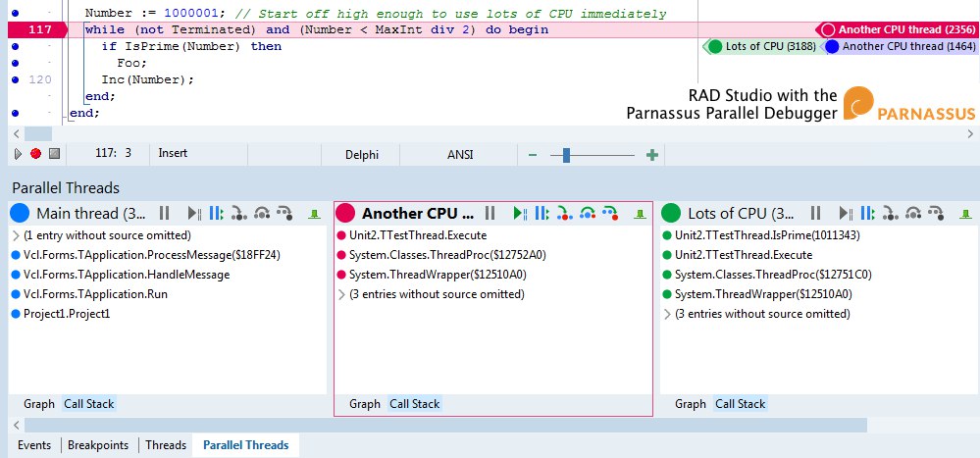Pause the Another CPU thread
Screen dimensions: 980x458
[490, 214]
